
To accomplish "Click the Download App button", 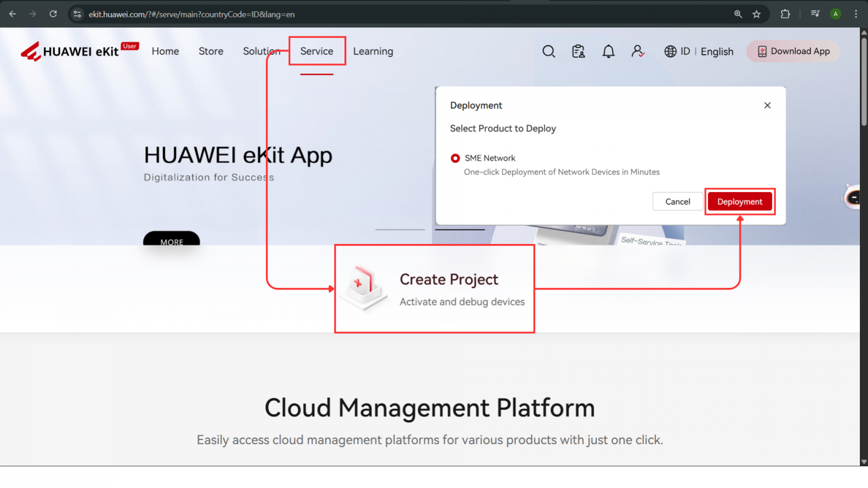I will coord(793,52).
